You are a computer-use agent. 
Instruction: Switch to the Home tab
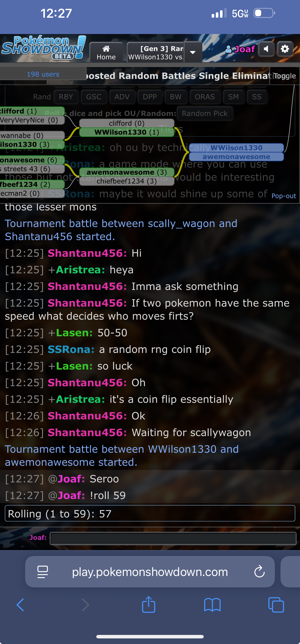(x=106, y=52)
